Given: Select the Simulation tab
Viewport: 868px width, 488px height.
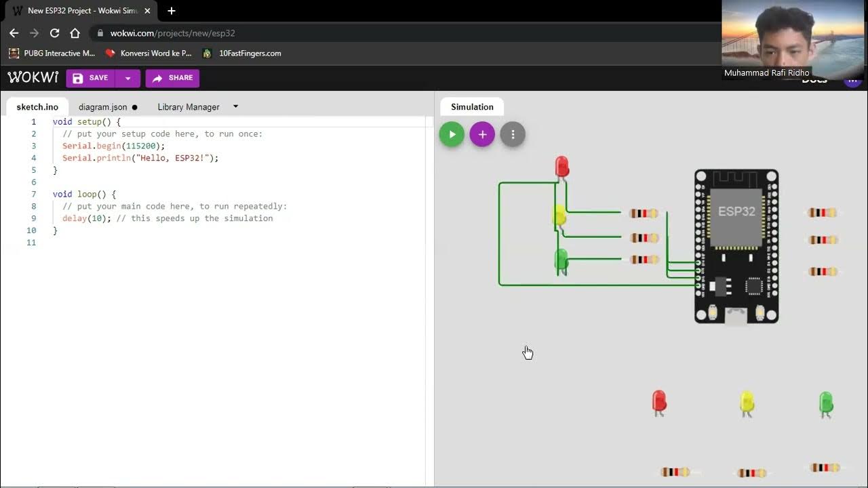Looking at the screenshot, I should tap(472, 107).
